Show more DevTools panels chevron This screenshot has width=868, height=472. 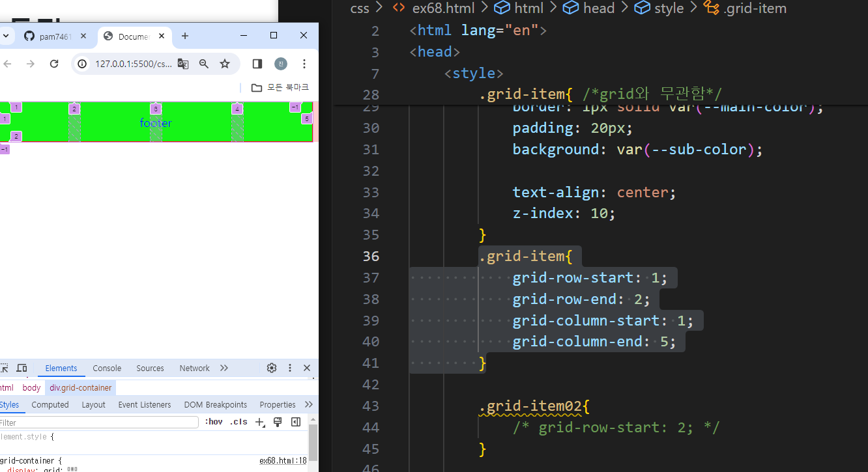click(224, 368)
